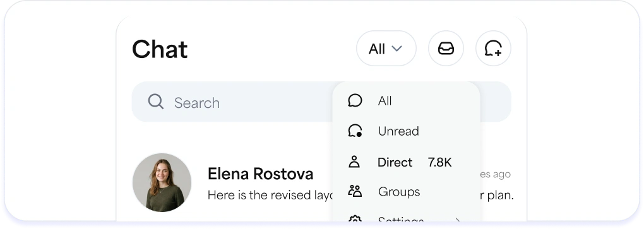
Task: Open the All filter dropdown
Action: 386,49
